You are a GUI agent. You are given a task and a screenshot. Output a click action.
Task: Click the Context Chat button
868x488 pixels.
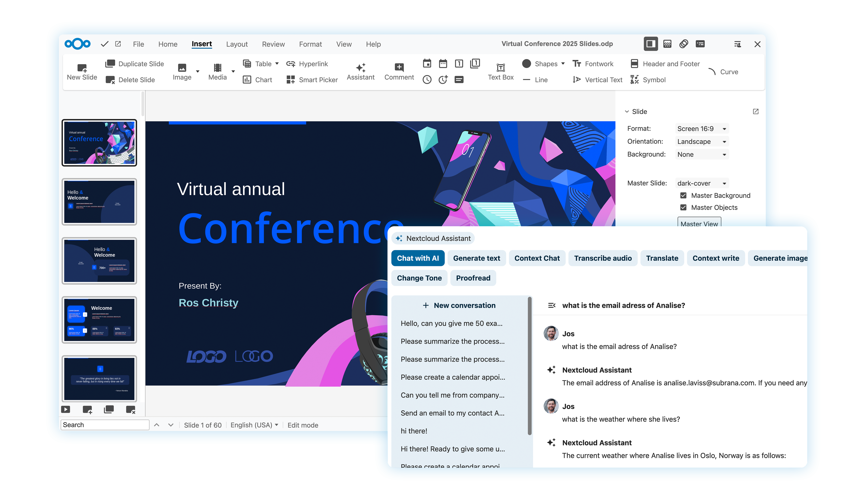pyautogui.click(x=537, y=258)
